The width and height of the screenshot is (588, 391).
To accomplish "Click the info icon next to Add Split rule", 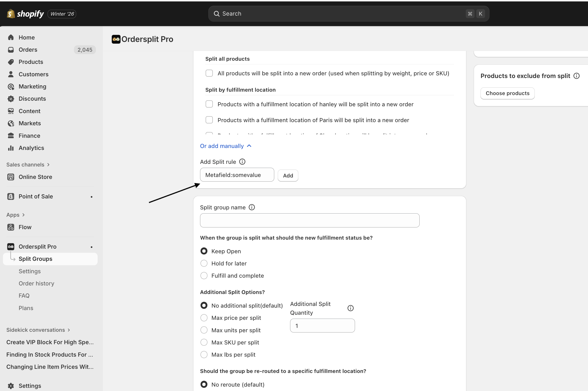I will (x=242, y=162).
